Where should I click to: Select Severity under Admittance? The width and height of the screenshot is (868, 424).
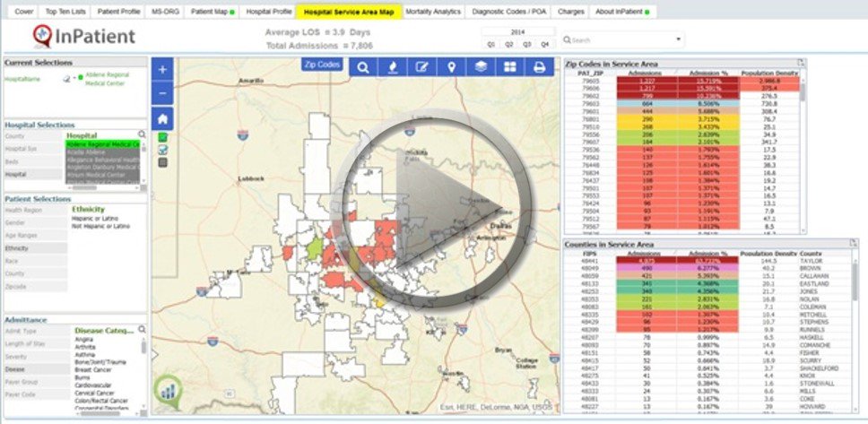coord(36,356)
